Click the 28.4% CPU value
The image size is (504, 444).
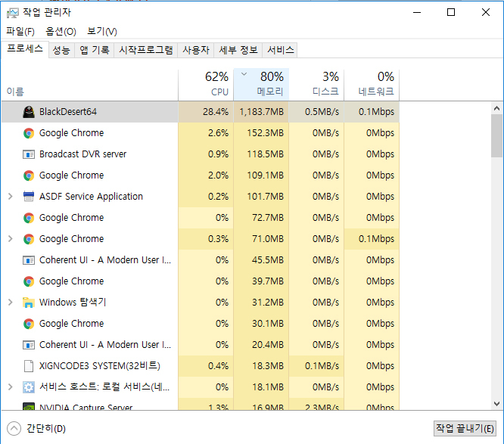pyautogui.click(x=216, y=112)
